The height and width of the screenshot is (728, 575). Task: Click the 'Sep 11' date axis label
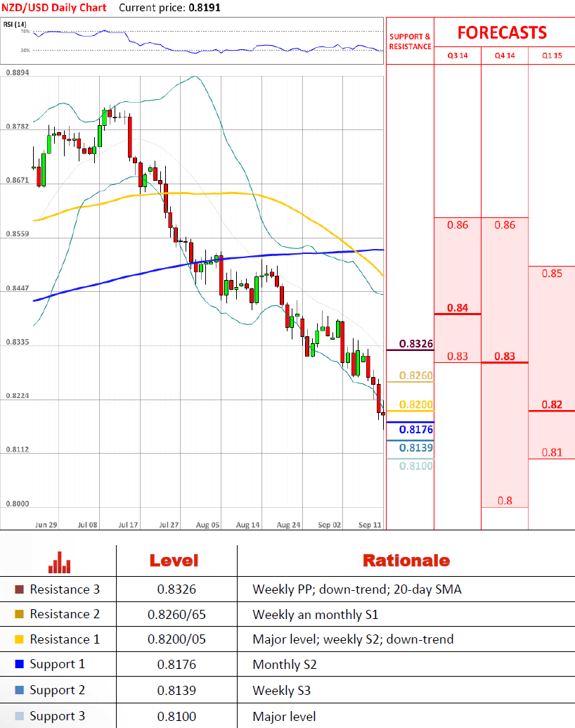[x=370, y=525]
